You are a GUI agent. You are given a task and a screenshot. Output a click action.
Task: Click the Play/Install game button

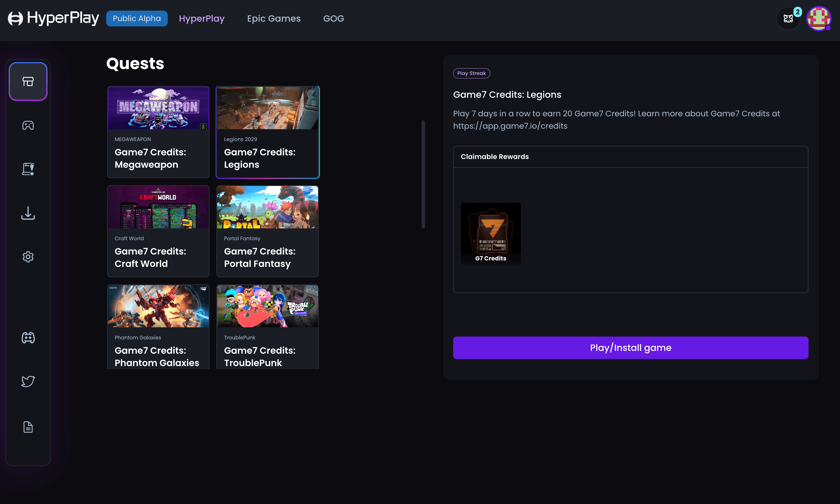click(630, 348)
